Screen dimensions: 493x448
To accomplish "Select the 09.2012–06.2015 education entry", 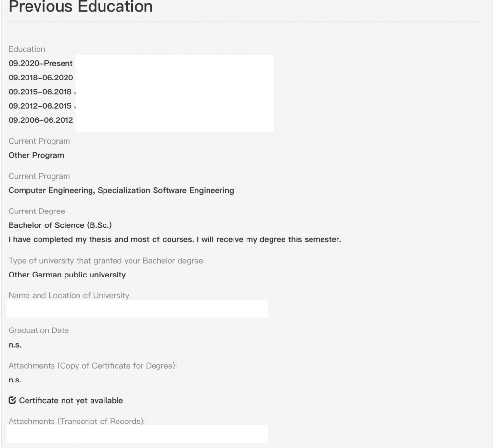I will 40,105.
